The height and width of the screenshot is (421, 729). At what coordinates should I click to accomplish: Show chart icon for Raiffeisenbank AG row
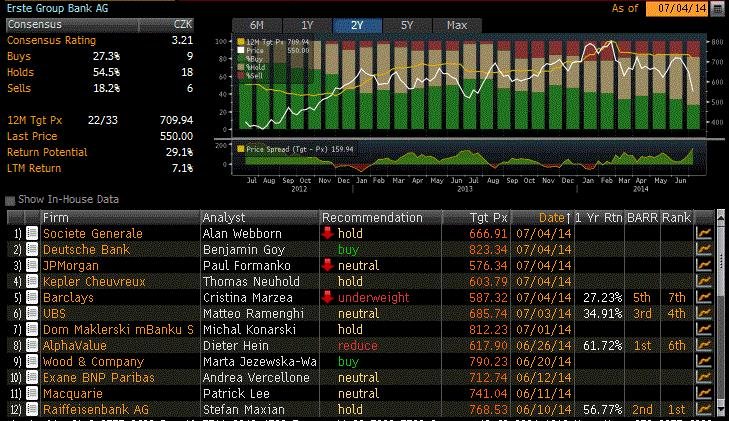[x=704, y=409]
